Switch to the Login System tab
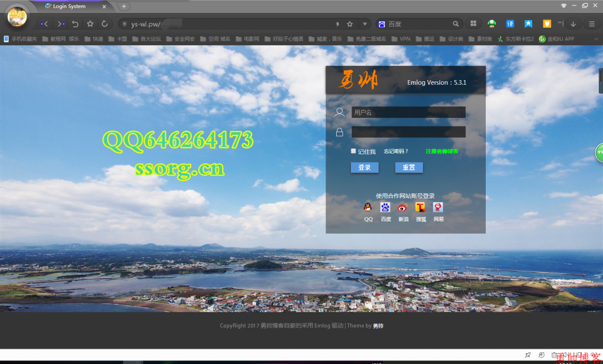 point(69,6)
